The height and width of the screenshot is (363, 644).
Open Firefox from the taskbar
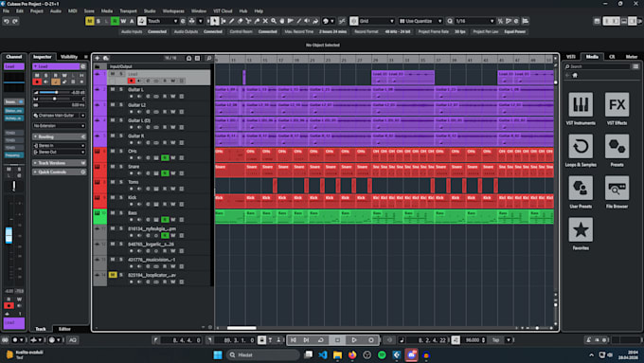352,354
